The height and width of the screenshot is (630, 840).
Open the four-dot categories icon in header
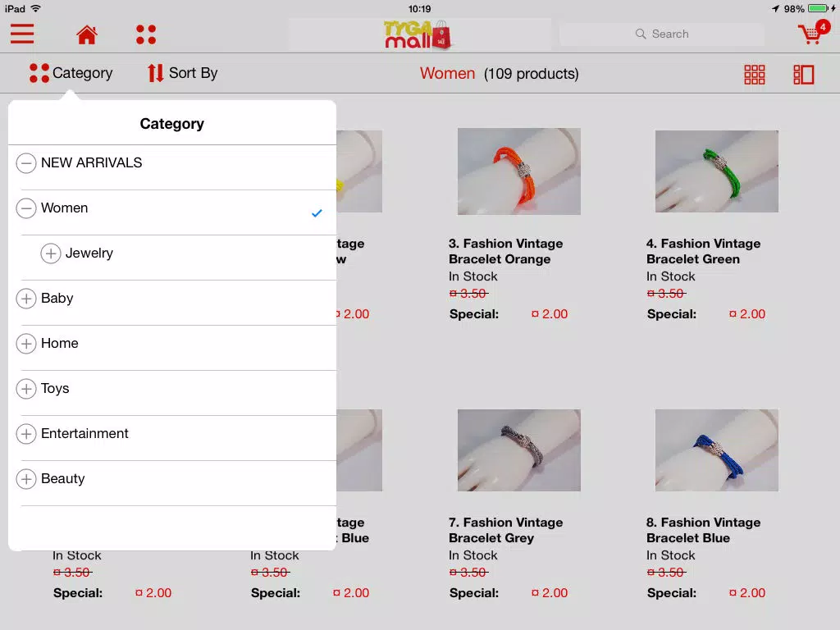click(146, 34)
